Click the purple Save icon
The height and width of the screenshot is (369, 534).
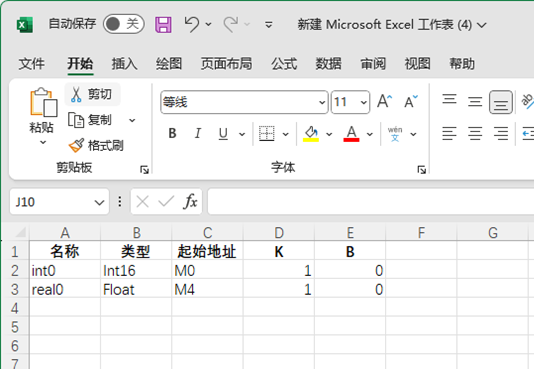[x=163, y=25]
